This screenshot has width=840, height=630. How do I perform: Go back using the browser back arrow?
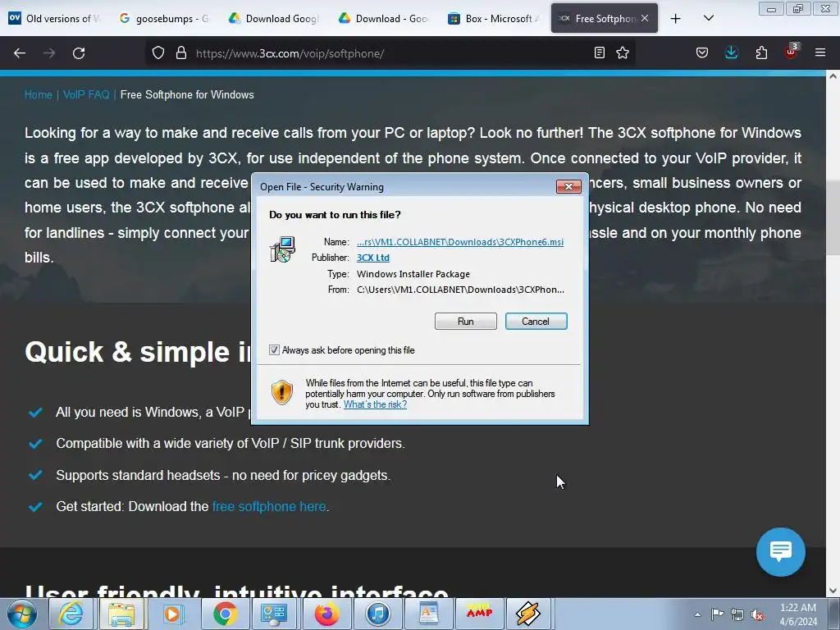pyautogui.click(x=20, y=53)
